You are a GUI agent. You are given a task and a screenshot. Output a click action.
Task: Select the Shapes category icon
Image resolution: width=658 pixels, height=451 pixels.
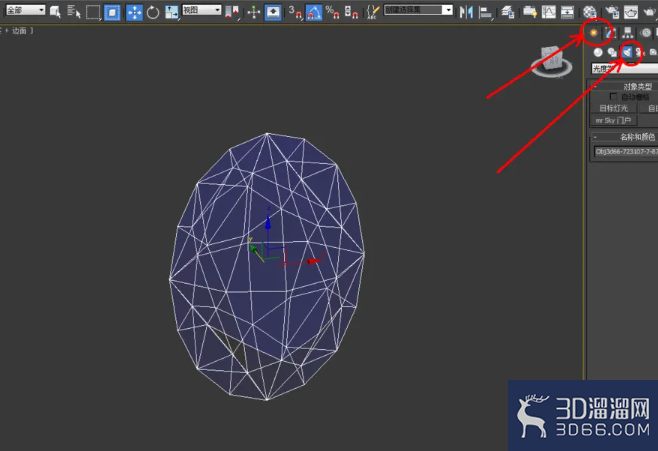pyautogui.click(x=612, y=52)
